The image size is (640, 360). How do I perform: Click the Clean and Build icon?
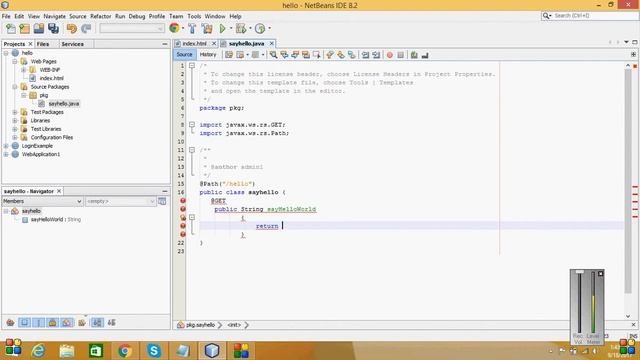(207, 29)
